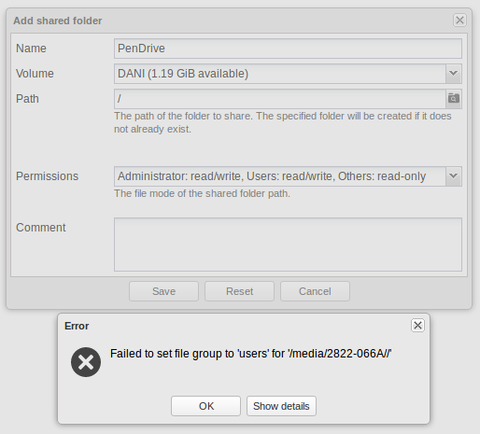Open the DANI volume combo box
480x434 pixels.
(x=280, y=74)
